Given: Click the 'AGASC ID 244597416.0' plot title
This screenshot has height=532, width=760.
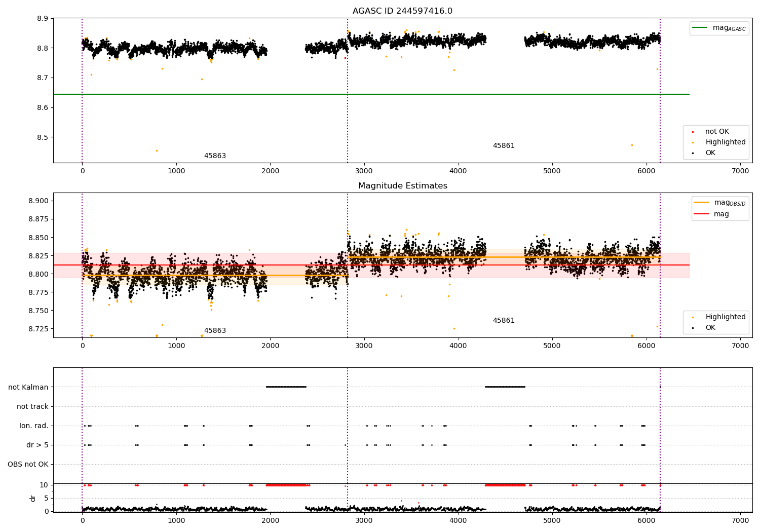Looking at the screenshot, I should (x=402, y=11).
